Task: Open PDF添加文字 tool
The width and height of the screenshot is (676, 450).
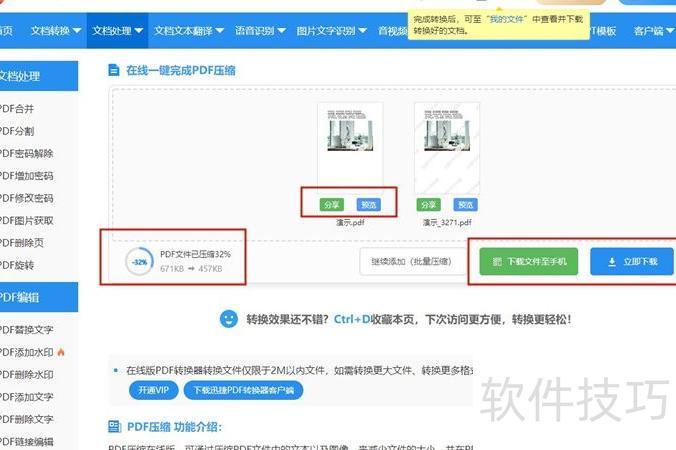Action: tap(27, 397)
